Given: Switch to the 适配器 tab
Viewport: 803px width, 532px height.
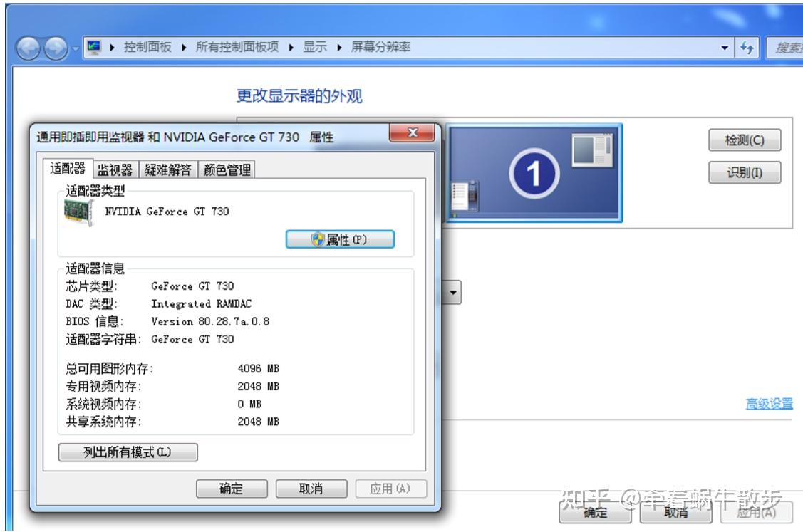Looking at the screenshot, I should [68, 168].
